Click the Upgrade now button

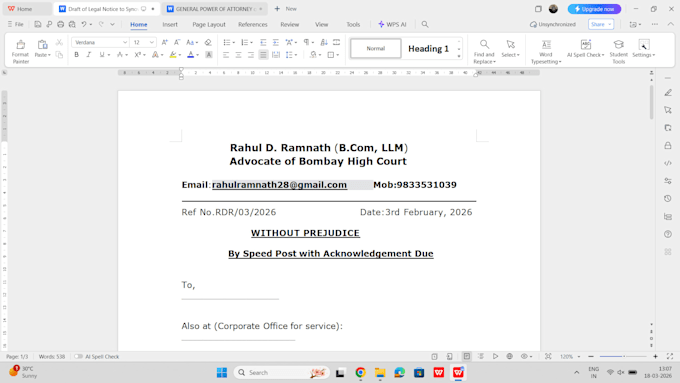(594, 9)
